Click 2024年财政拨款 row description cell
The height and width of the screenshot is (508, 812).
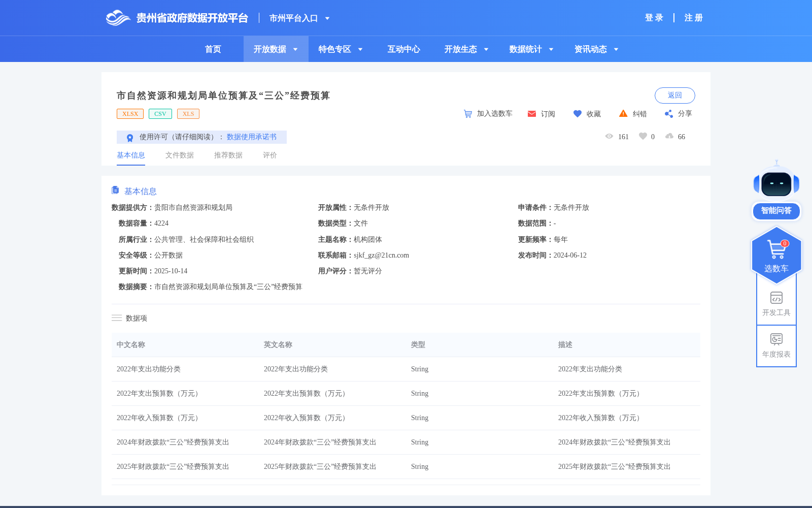(615, 442)
